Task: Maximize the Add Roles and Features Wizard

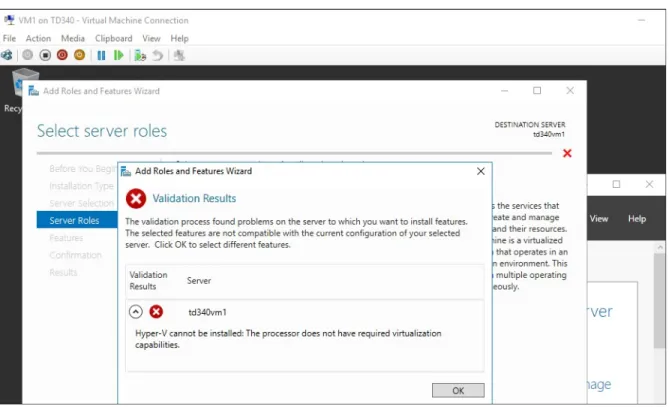Action: [x=537, y=90]
